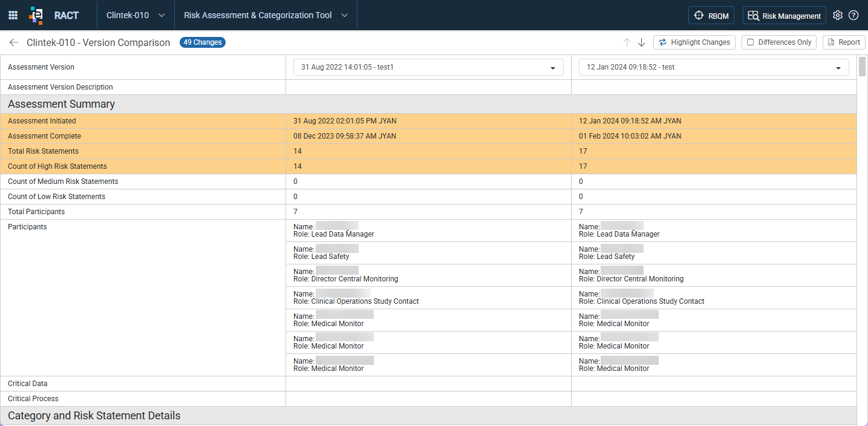Click the RACT logo icon
Screen dimensions: 868x426
point(36,15)
